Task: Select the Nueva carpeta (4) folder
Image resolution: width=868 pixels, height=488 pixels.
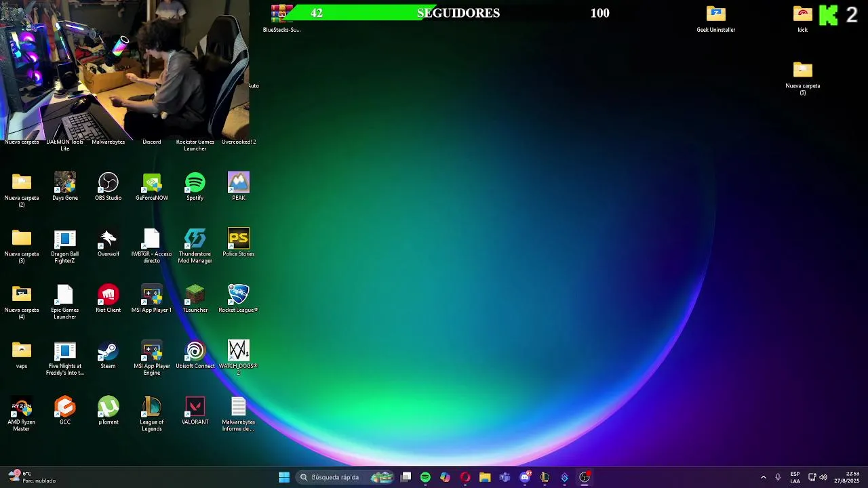Action: 22,302
